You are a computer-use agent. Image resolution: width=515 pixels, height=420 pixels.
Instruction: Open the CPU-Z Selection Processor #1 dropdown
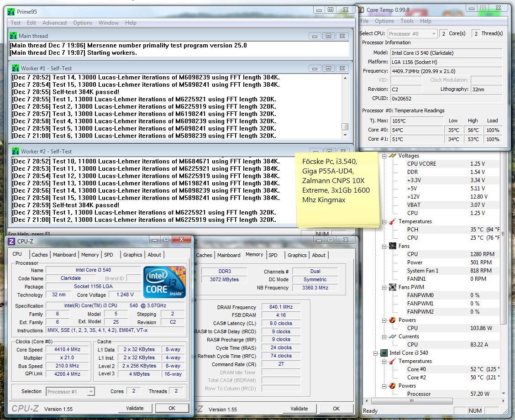click(x=91, y=391)
